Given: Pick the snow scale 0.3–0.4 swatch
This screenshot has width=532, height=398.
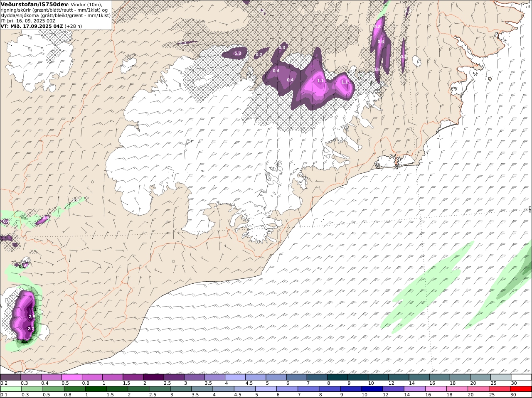Looking at the screenshot, I should 31,377.
